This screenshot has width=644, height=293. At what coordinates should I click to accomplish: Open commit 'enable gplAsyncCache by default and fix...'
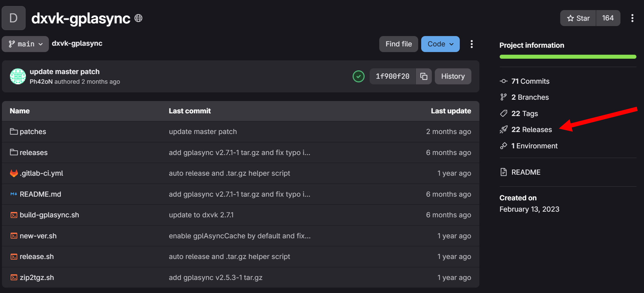tap(240, 236)
